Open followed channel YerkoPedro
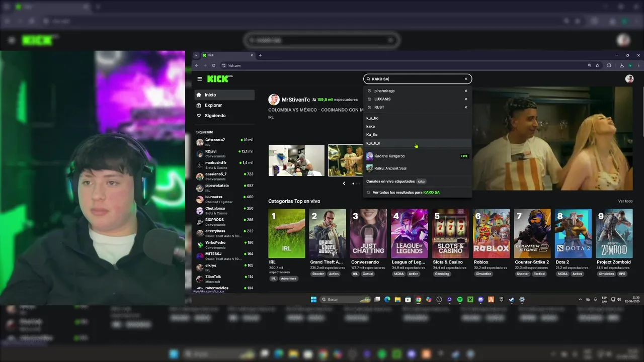This screenshot has height=362, width=644. [x=224, y=244]
